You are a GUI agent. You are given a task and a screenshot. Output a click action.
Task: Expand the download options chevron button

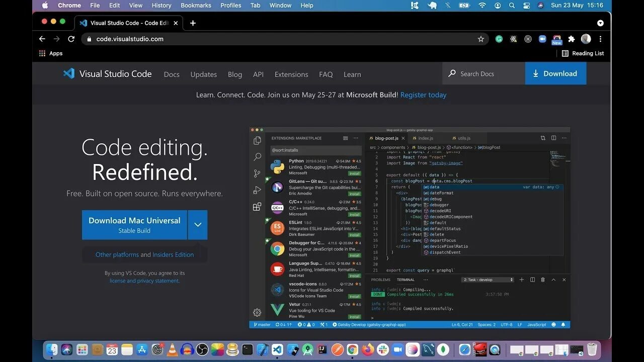pyautogui.click(x=198, y=225)
